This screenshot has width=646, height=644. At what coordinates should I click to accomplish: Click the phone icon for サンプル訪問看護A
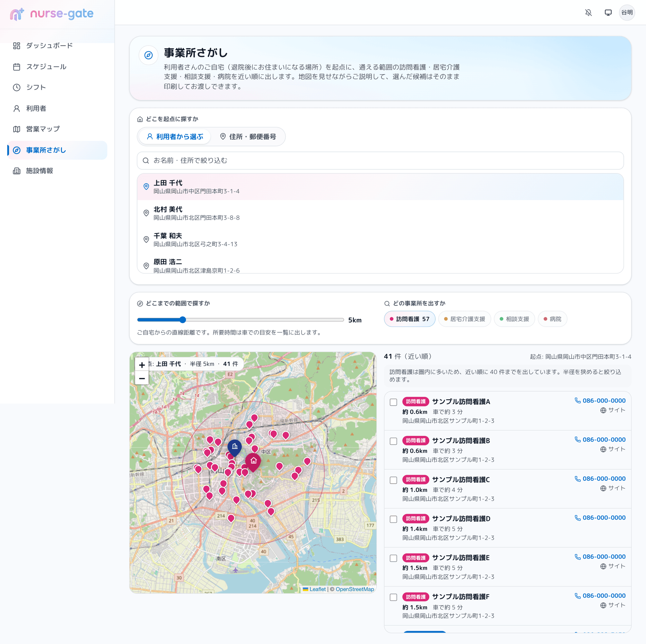click(577, 401)
